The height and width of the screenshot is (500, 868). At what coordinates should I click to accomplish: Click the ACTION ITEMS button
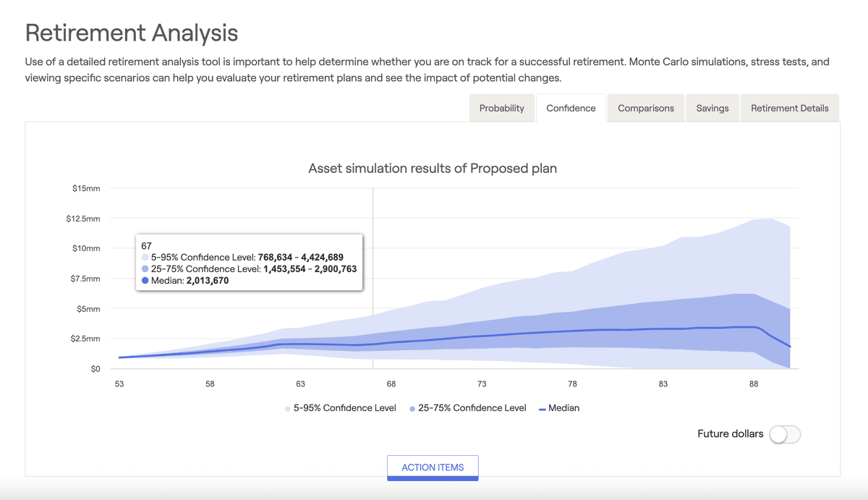pyautogui.click(x=433, y=467)
